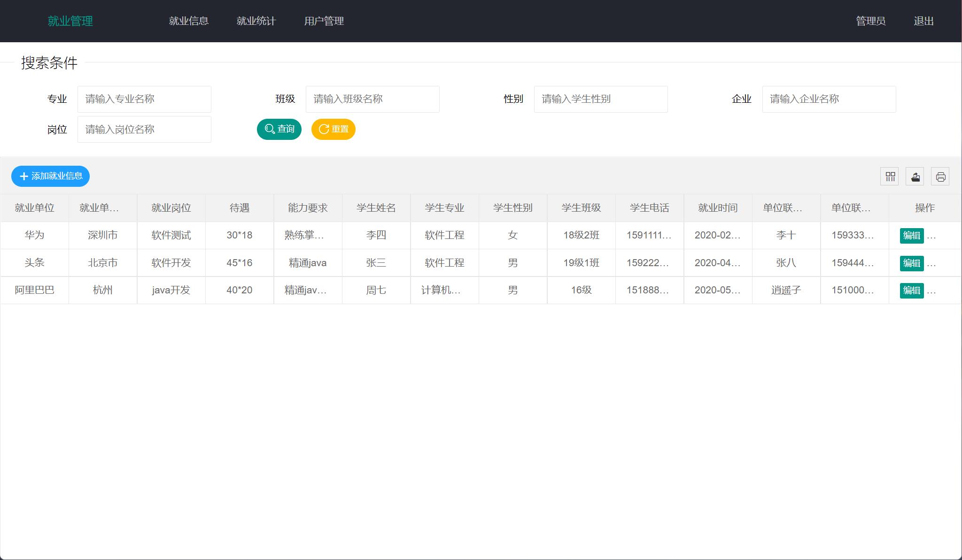Click the 管理员 account menu

870,21
